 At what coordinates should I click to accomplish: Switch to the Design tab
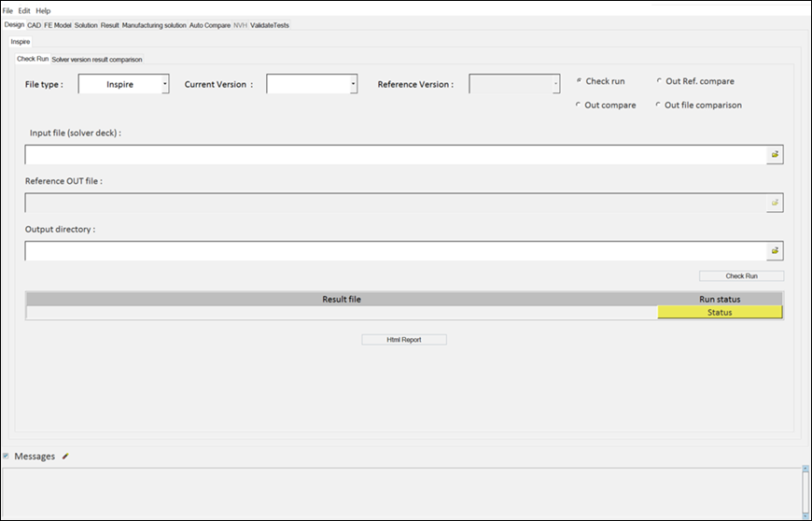pos(14,25)
